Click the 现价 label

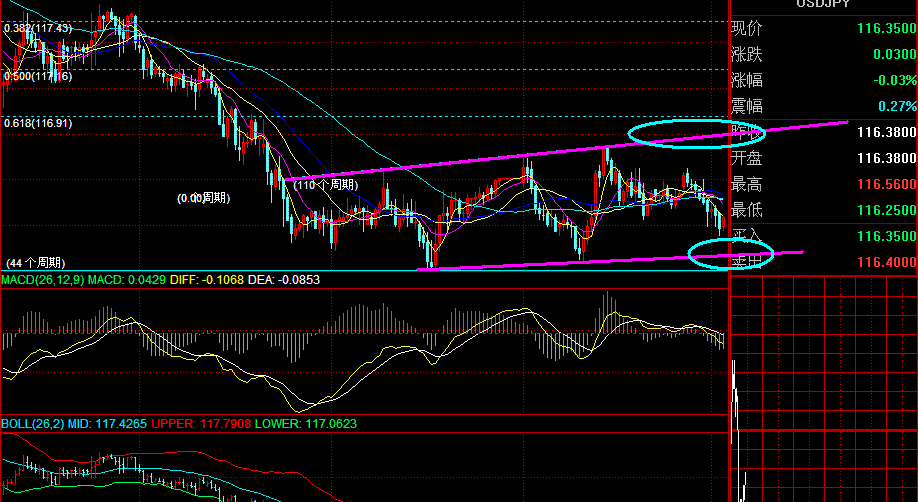[746, 28]
